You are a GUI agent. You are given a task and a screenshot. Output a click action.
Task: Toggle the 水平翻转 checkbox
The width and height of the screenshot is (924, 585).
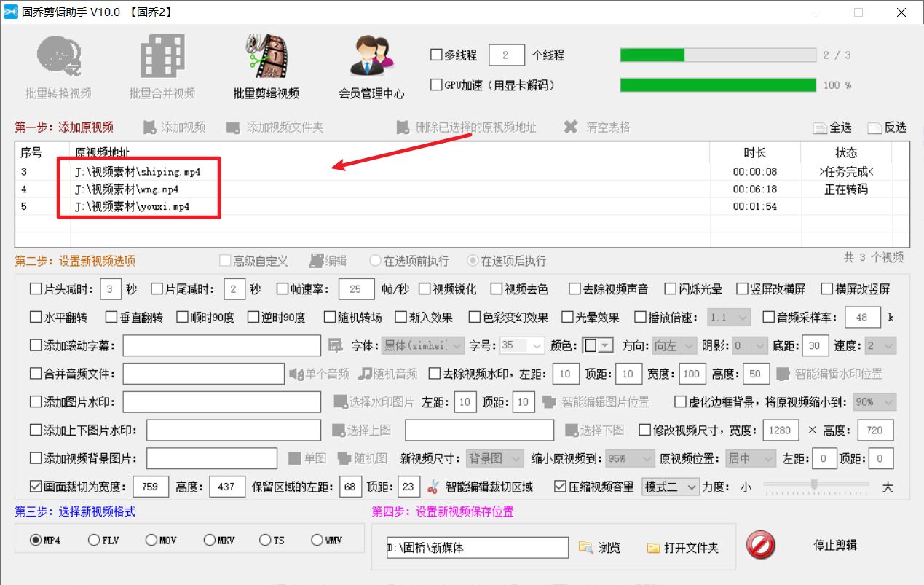pos(36,318)
